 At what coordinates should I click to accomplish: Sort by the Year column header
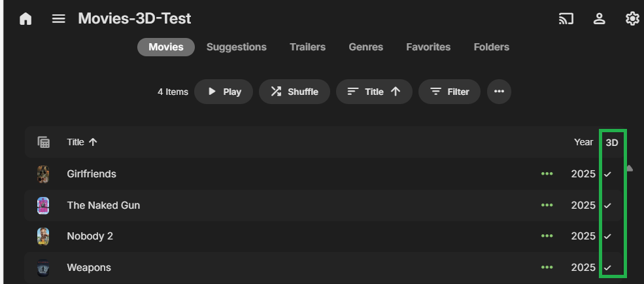click(x=583, y=142)
